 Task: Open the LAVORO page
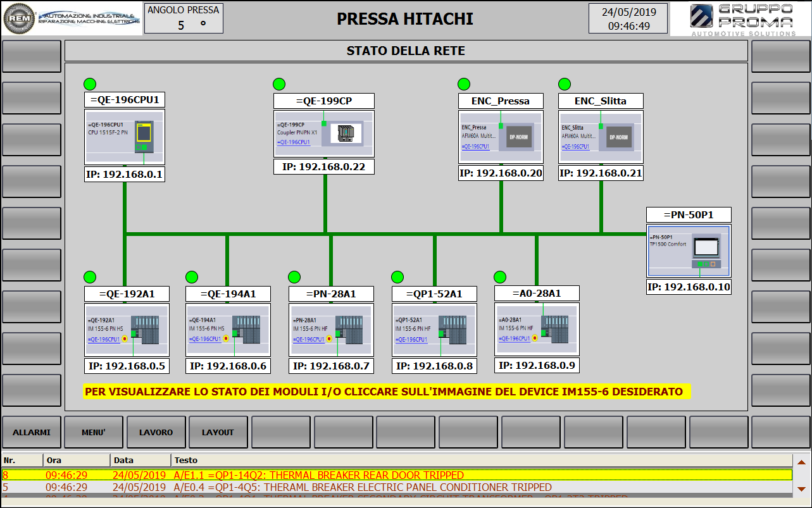[156, 432]
